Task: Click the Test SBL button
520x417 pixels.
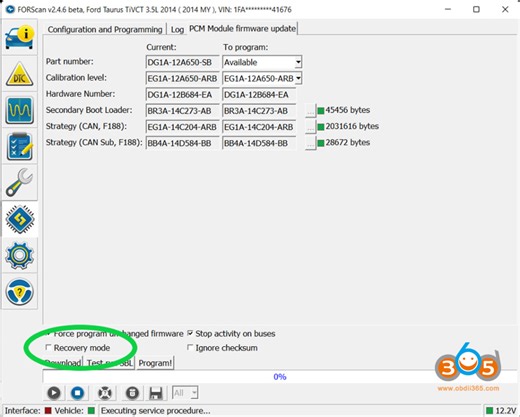Action: coord(110,363)
